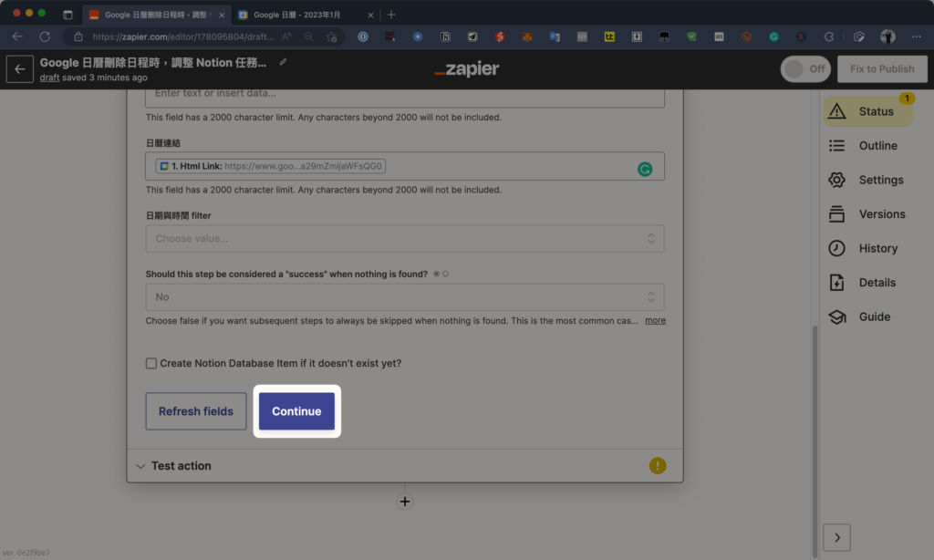Open the 日期與時間 filter Choose value dropdown

tap(405, 238)
